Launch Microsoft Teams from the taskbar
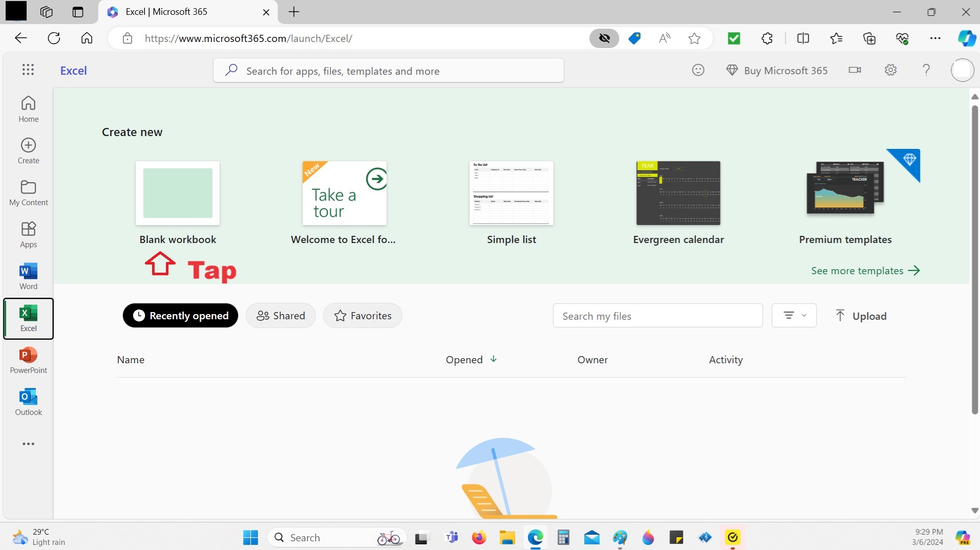Image resolution: width=980 pixels, height=550 pixels. click(452, 537)
